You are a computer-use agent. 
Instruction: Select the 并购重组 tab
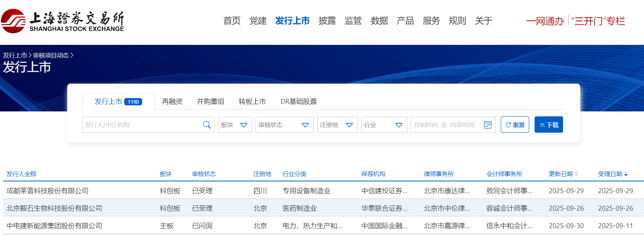click(x=210, y=102)
